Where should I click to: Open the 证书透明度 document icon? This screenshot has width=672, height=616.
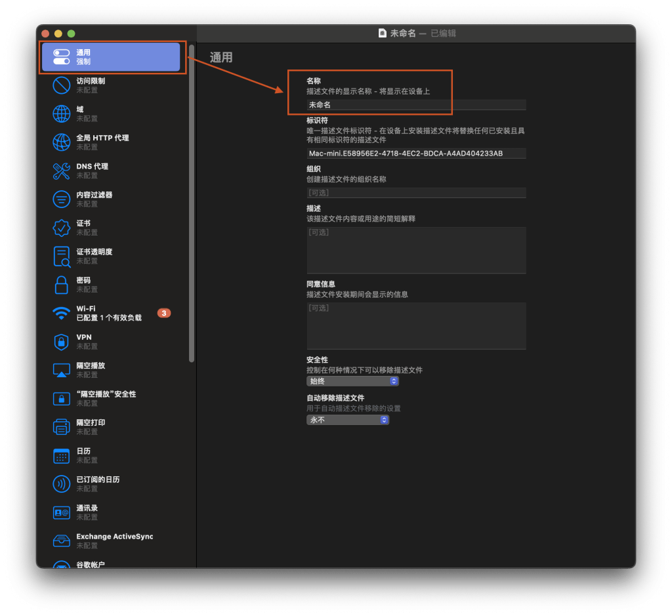tap(61, 256)
